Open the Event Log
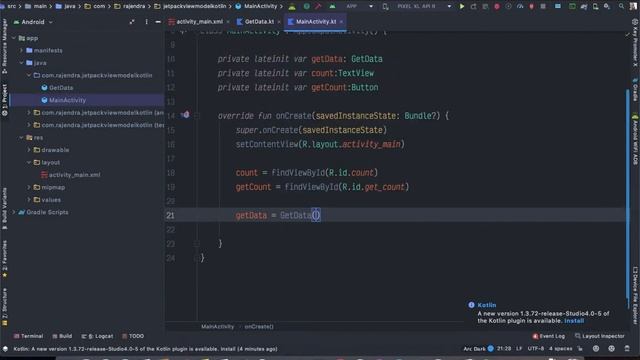This screenshot has width=640, height=360. 549,336
